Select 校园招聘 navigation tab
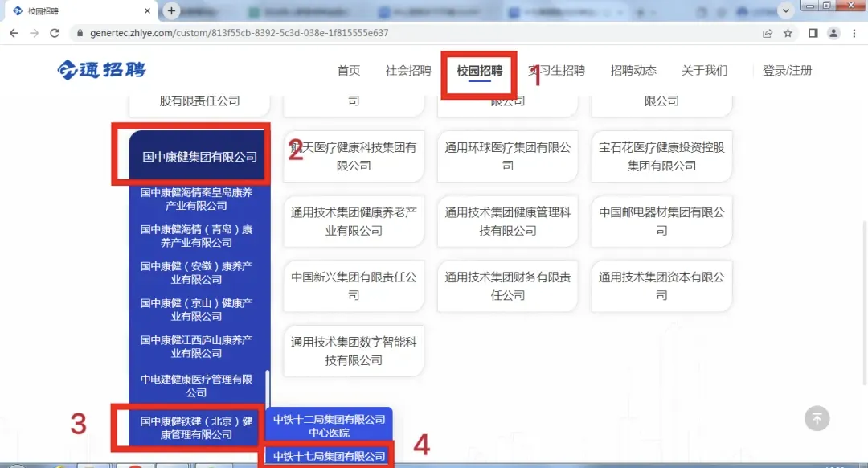868x468 pixels. 479,70
